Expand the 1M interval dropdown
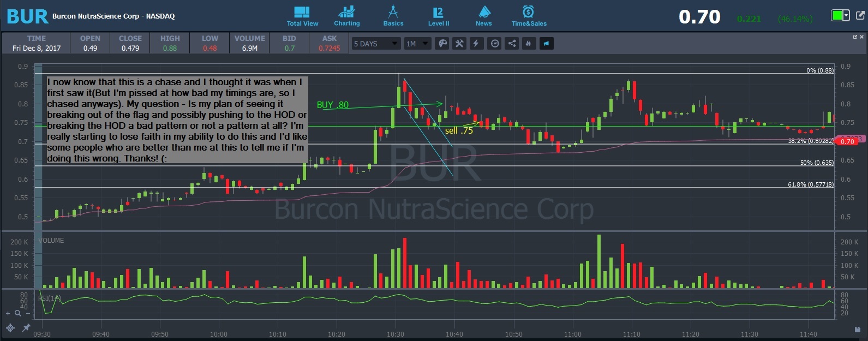Screen dimensions: 868x341 418,44
